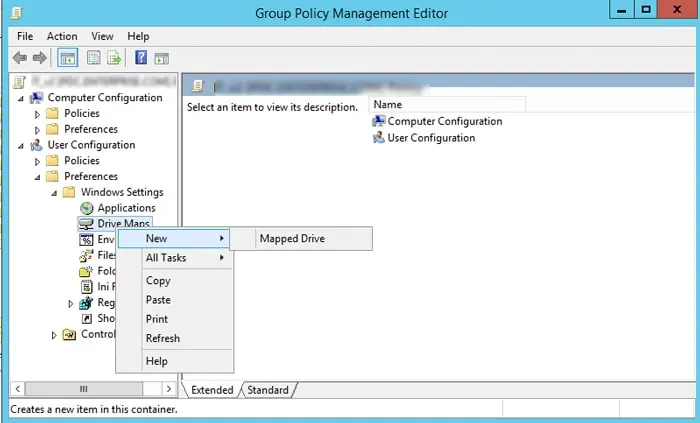The image size is (700, 423).
Task: Expand the Control Panel Settings node
Action: click(x=54, y=335)
